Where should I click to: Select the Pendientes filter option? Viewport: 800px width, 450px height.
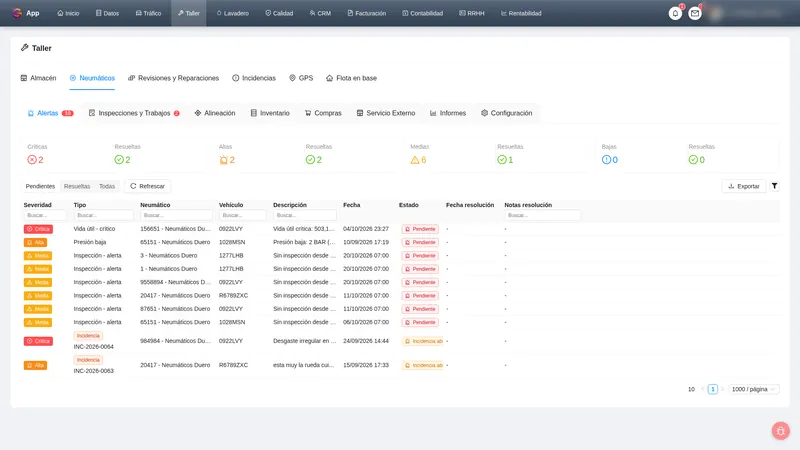pos(40,186)
